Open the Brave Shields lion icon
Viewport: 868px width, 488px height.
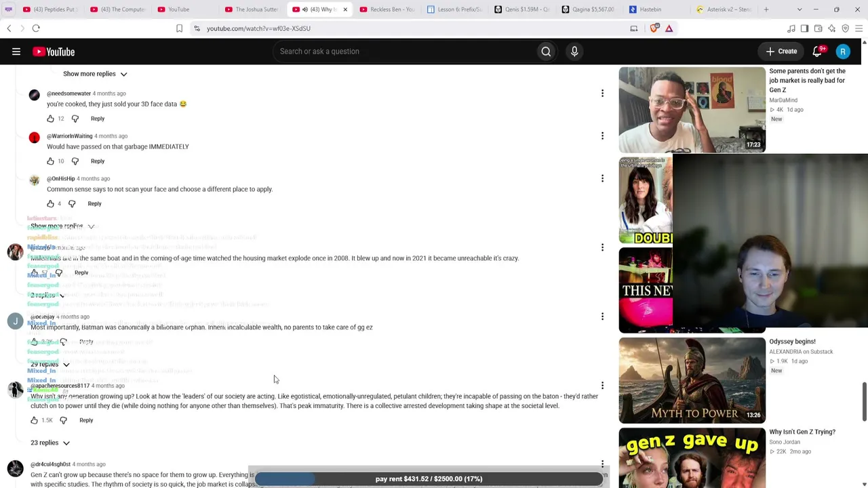pos(654,28)
